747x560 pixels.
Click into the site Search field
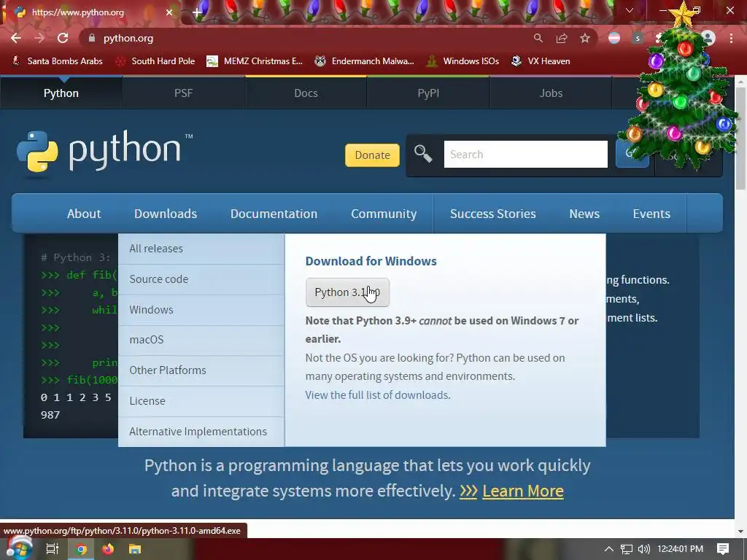(525, 155)
